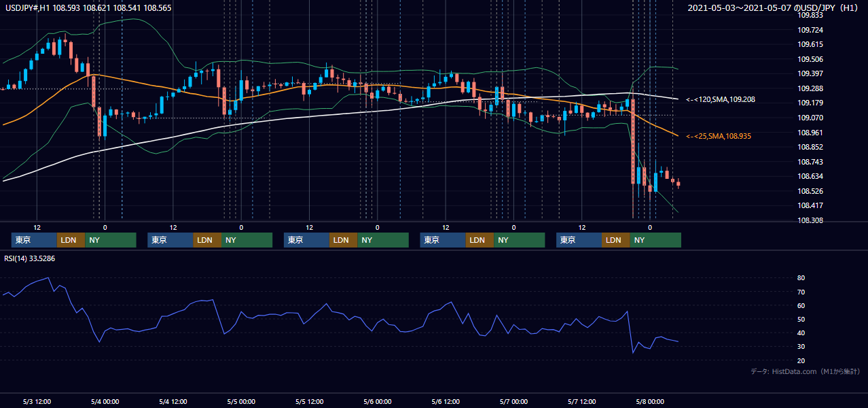Select the LDN session block above 5/4 12:00

coord(207,240)
